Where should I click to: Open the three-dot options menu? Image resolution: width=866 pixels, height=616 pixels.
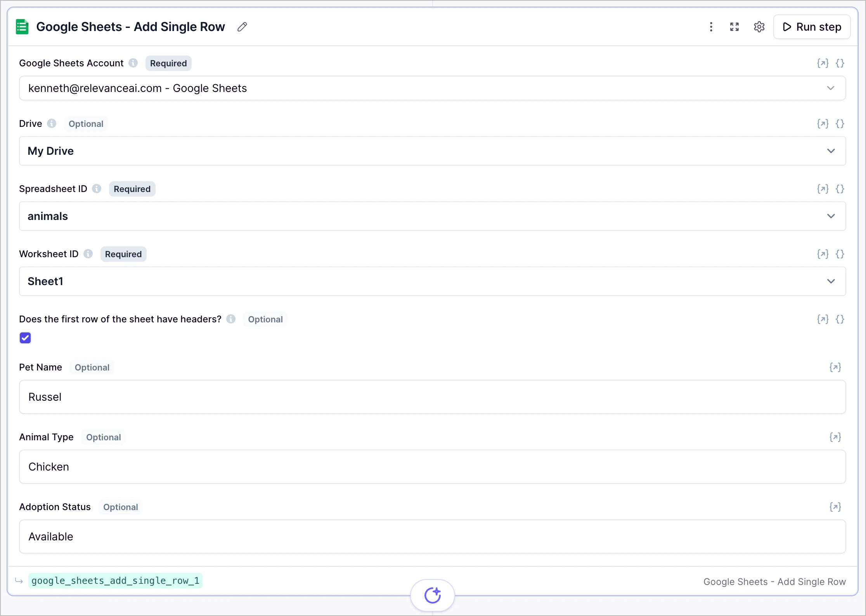tap(711, 27)
